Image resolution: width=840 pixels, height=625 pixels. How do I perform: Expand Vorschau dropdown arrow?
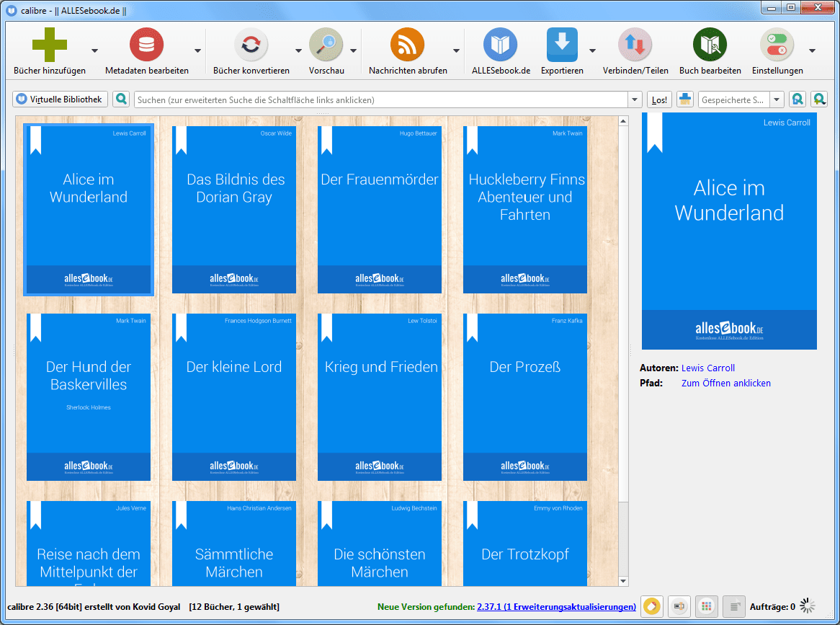[x=354, y=50]
